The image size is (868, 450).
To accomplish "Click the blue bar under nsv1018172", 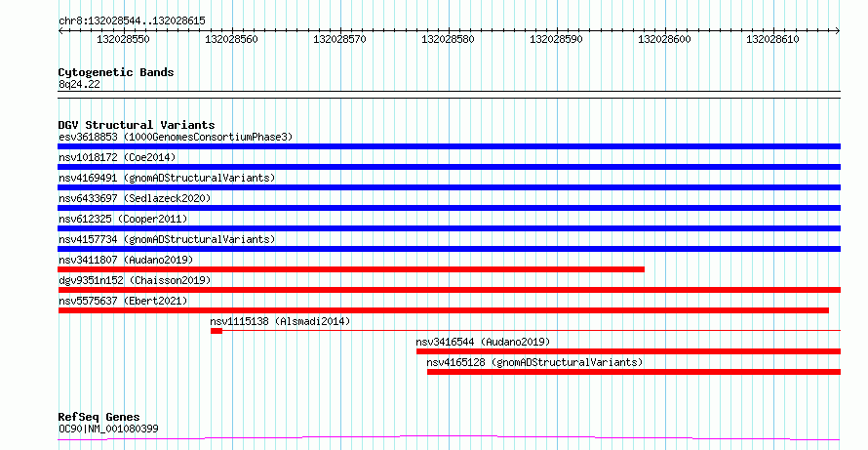I will coord(449,167).
